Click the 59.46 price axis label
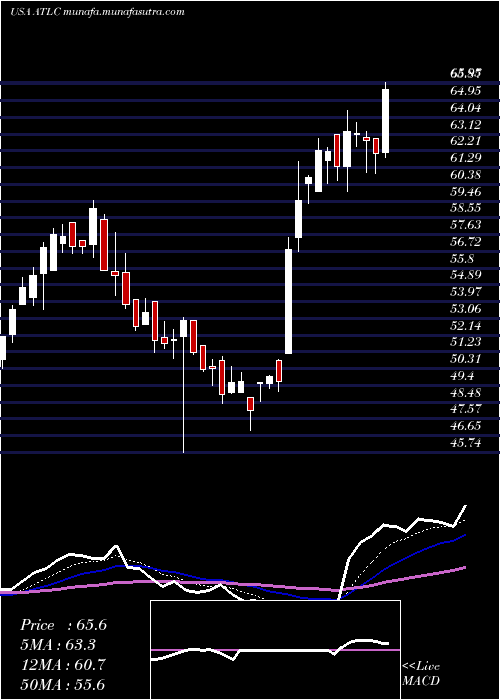Viewport: 500px width, 700px height. coord(465,192)
